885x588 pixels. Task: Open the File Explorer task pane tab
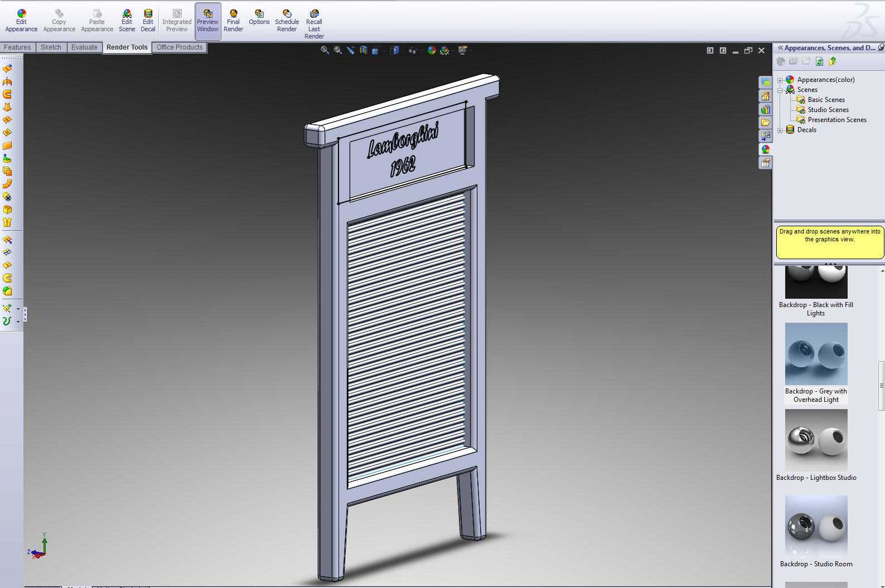[765, 123]
